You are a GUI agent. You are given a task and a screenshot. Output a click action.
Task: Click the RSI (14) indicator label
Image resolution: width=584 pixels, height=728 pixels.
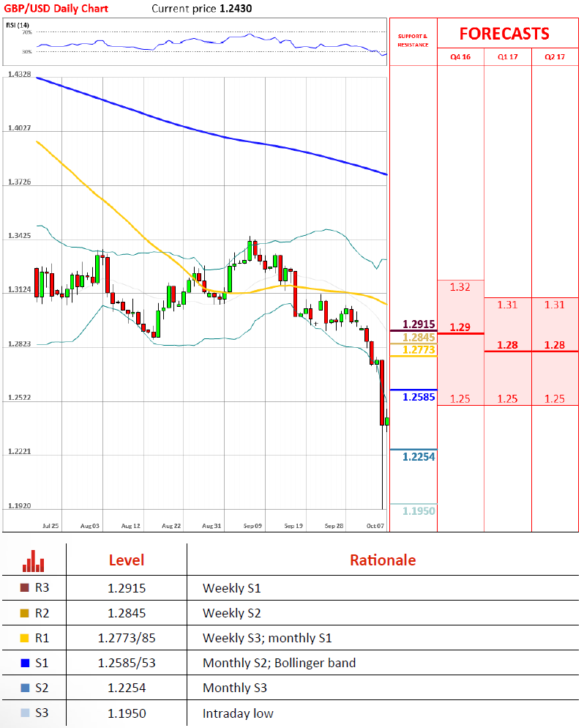tap(18, 25)
